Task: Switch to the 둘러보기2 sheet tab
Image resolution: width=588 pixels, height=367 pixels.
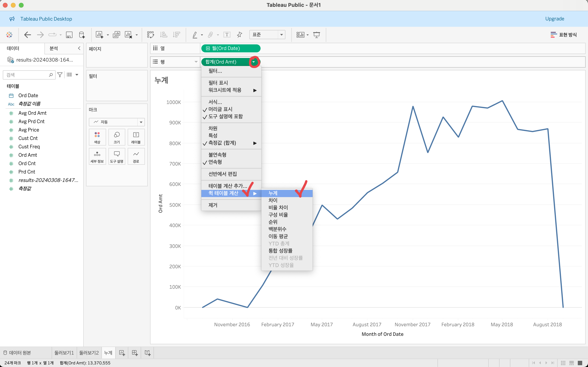Action: click(x=89, y=353)
